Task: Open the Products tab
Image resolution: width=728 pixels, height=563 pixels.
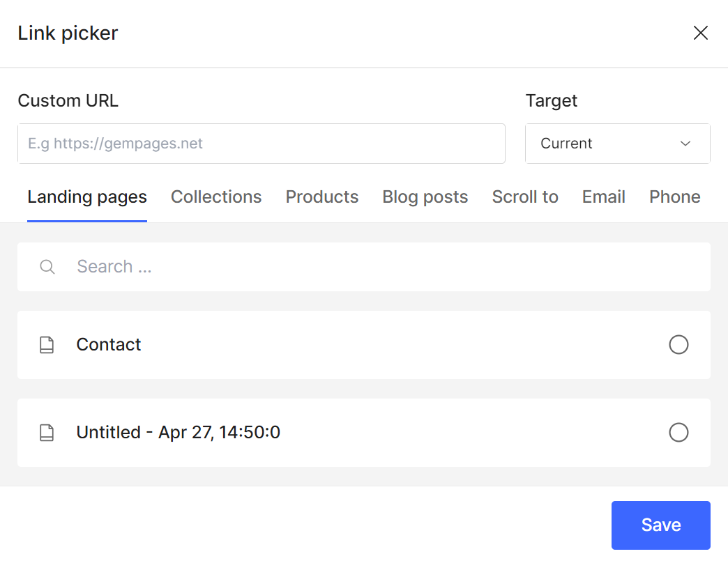Action: click(322, 197)
